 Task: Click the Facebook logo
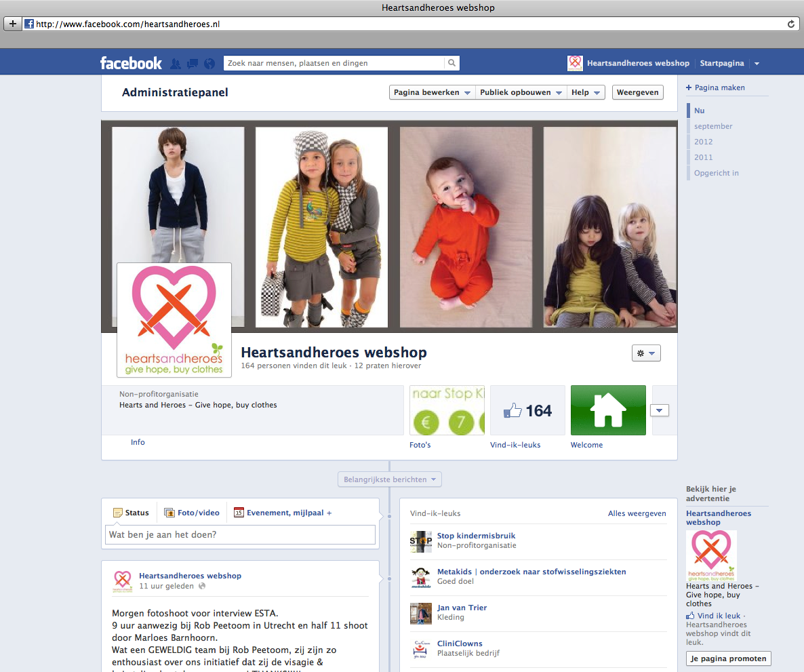131,63
